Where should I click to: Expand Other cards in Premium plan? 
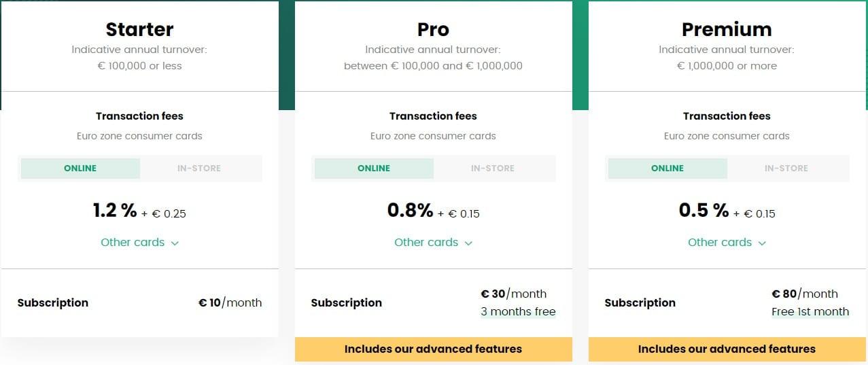click(x=727, y=243)
